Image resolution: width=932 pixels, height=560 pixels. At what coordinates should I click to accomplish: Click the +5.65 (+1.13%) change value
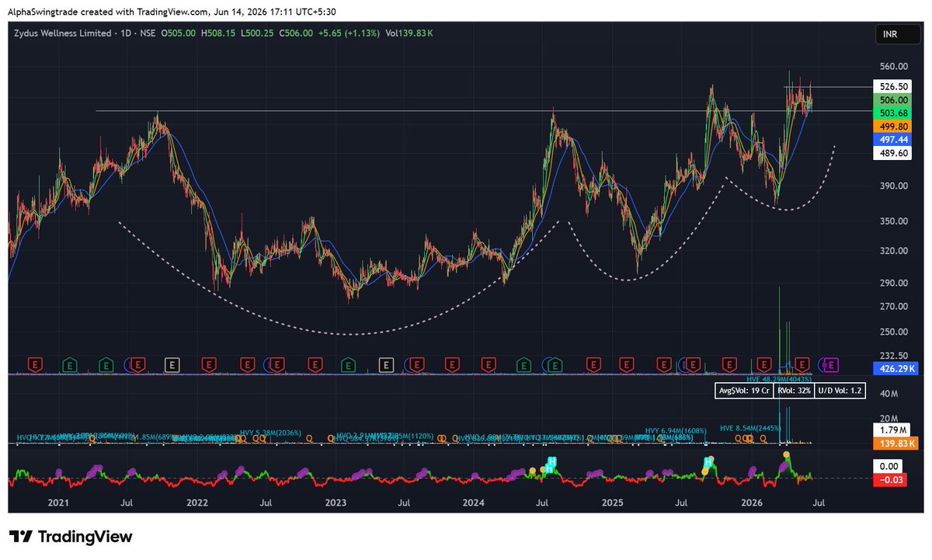click(349, 33)
